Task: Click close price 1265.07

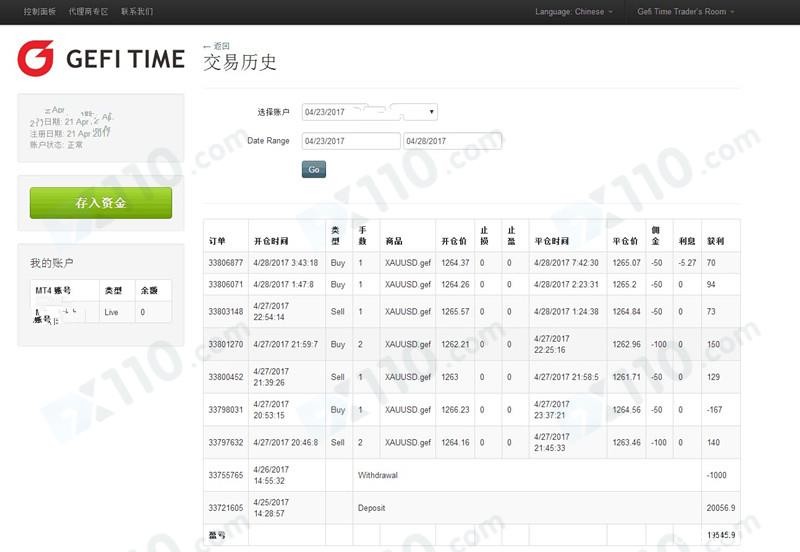Action: click(x=627, y=263)
